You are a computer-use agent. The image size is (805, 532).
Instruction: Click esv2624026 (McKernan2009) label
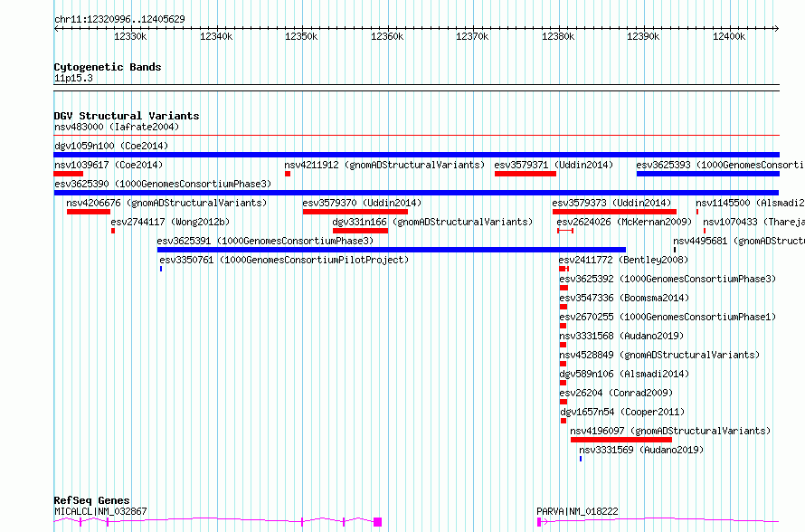pos(624,222)
